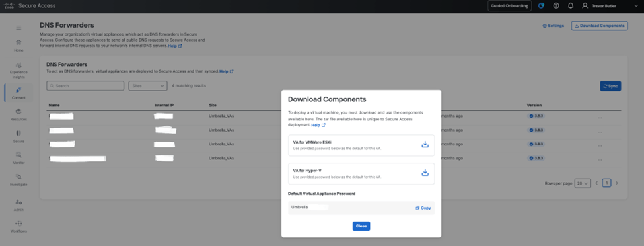Open Monitor in the sidebar

click(x=18, y=158)
